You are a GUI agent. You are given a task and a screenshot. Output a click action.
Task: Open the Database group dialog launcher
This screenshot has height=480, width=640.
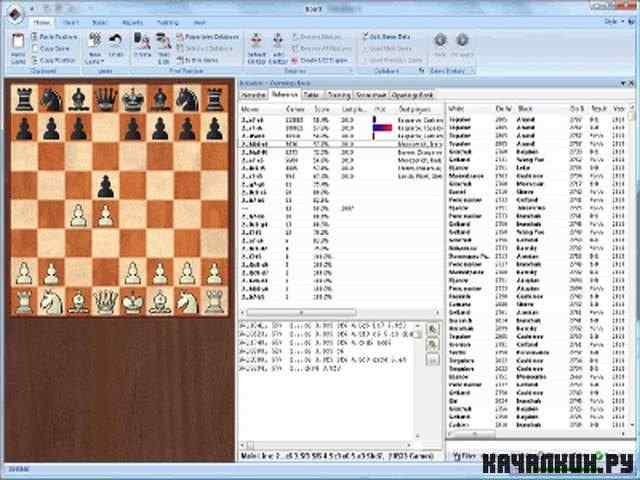[422, 71]
